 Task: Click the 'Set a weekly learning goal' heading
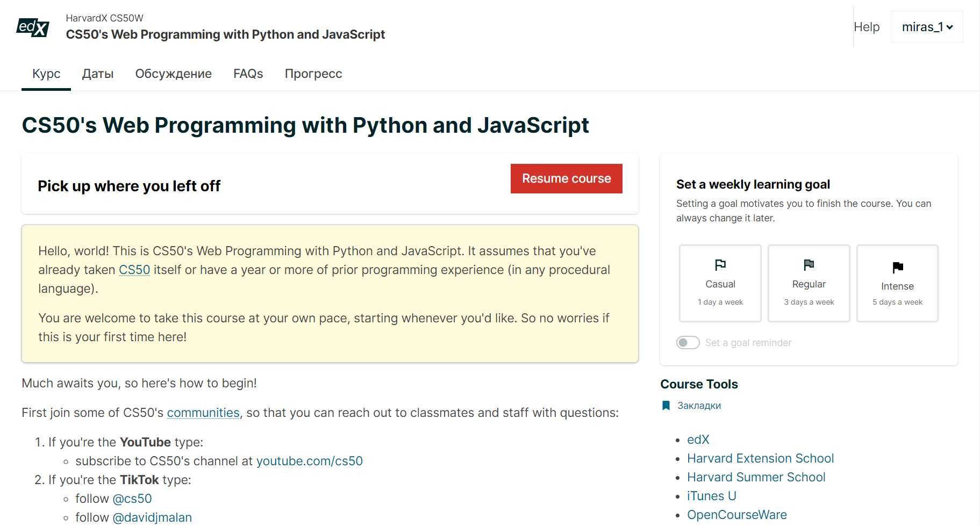(x=753, y=184)
